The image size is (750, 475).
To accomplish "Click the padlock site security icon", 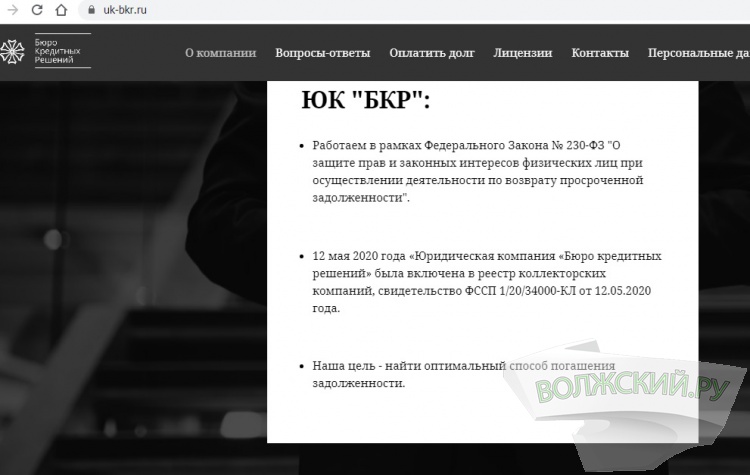I will point(91,10).
